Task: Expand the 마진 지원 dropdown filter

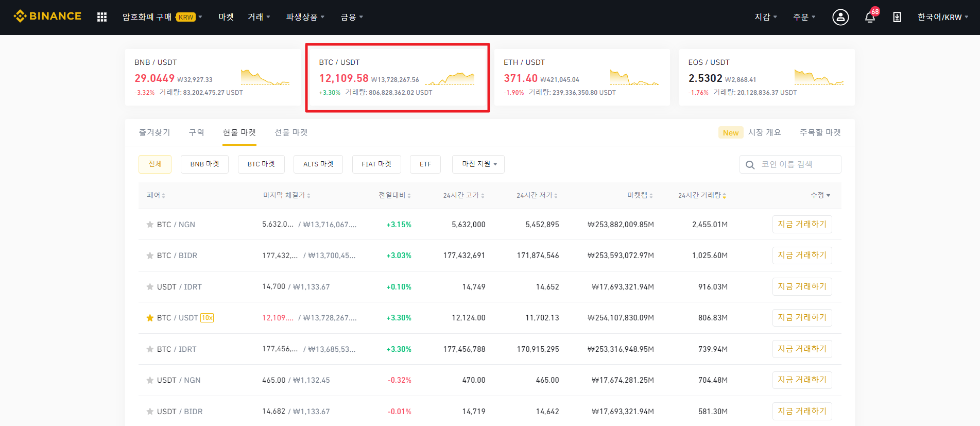Action: [478, 164]
